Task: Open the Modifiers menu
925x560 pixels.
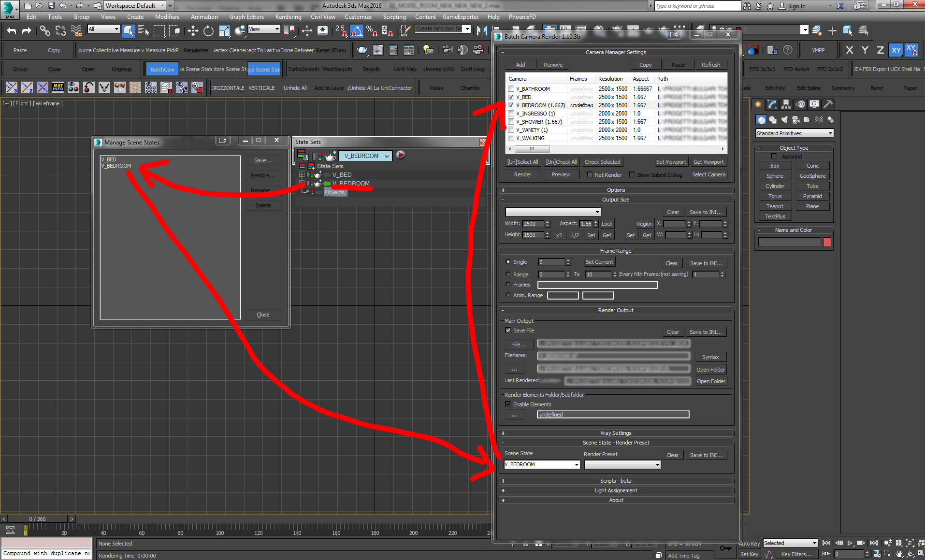Action: [167, 16]
